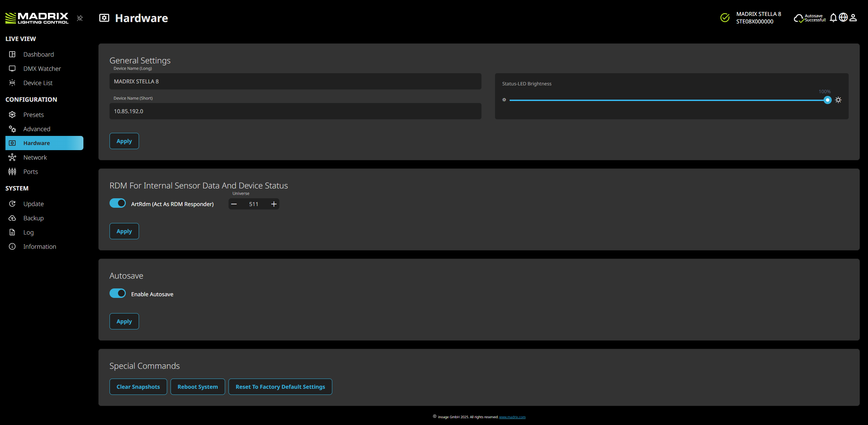
Task: Click the Presets gear icon
Action: point(12,115)
